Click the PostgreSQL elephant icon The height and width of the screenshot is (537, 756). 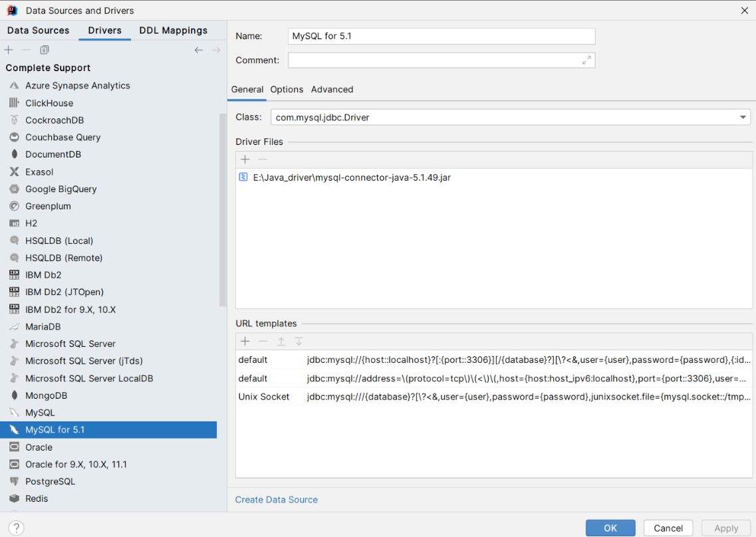tap(15, 482)
